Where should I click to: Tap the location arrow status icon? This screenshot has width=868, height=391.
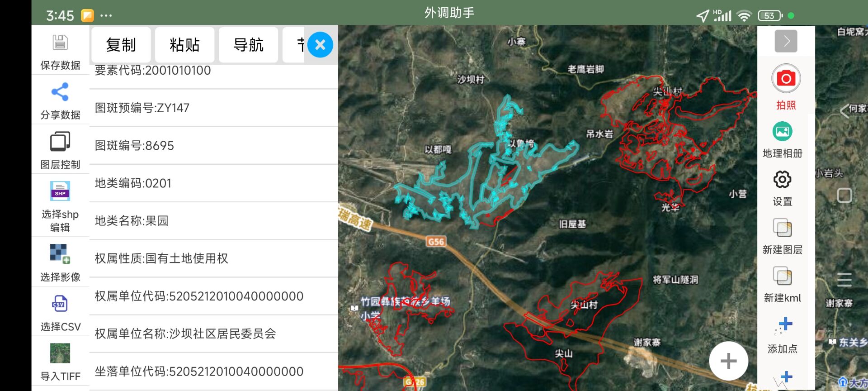[703, 16]
